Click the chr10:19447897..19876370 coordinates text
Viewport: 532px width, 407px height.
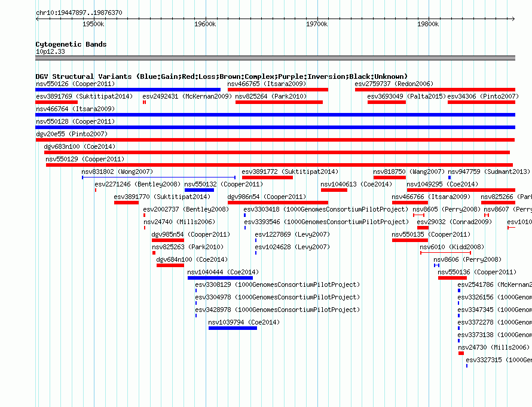coord(79,13)
